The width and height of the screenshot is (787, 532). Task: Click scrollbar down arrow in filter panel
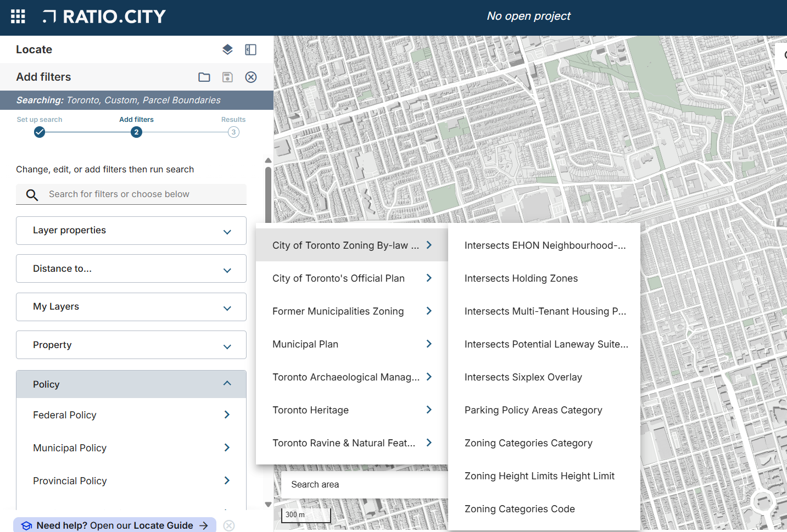pos(268,505)
